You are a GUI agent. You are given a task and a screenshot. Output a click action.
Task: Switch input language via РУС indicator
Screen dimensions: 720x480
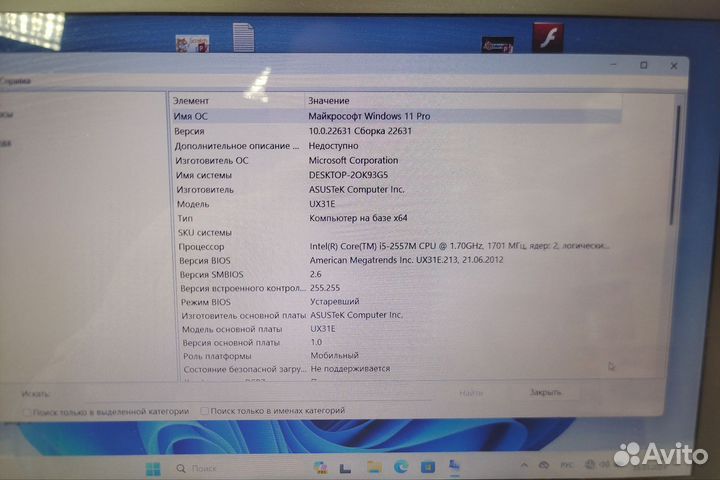click(567, 465)
